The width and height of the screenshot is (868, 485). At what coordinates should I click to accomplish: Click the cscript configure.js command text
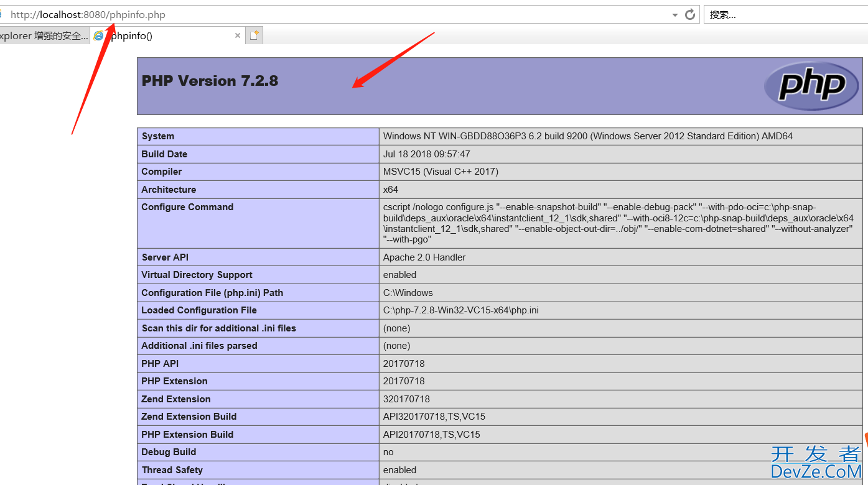[x=618, y=223]
